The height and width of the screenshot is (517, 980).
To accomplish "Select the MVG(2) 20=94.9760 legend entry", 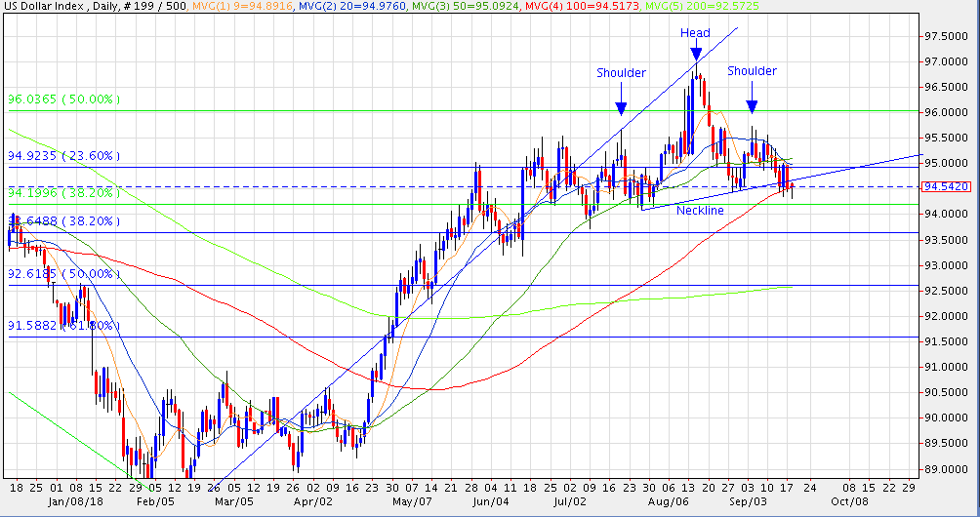I will (350, 6).
